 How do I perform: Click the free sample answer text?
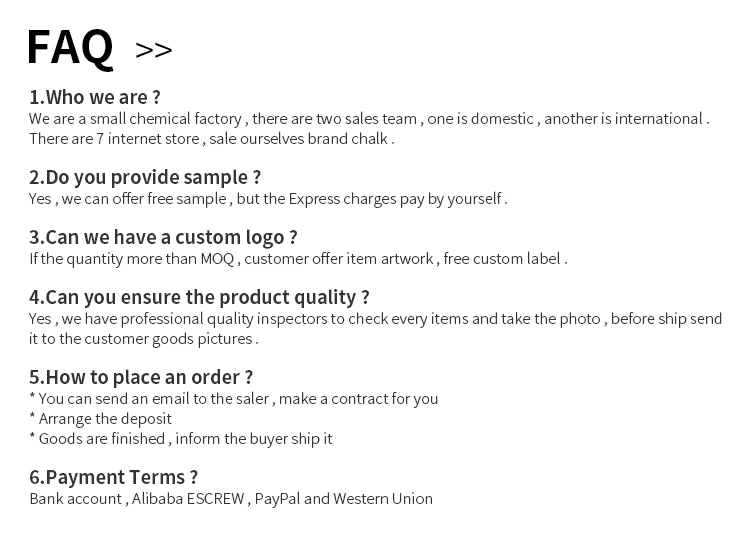click(268, 198)
